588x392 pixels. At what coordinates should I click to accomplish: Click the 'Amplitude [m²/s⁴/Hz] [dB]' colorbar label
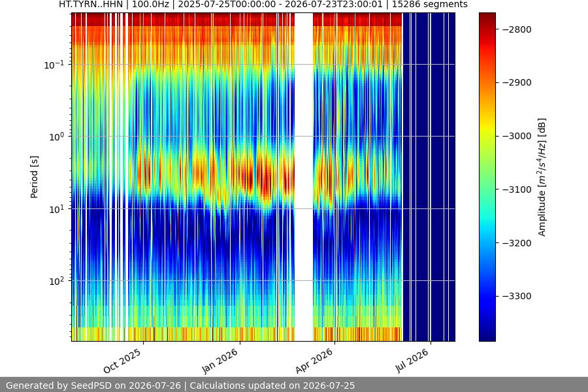click(542, 177)
